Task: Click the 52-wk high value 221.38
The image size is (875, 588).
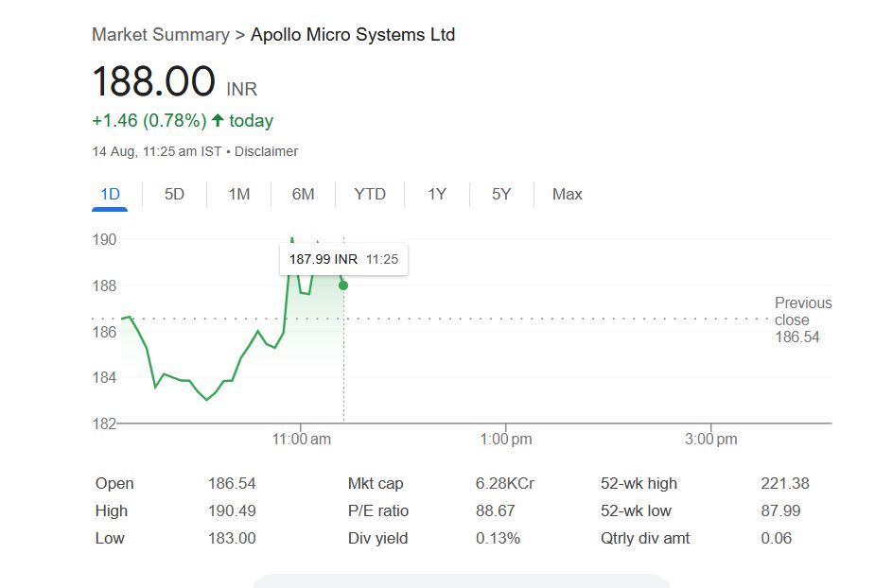Action: tap(784, 483)
